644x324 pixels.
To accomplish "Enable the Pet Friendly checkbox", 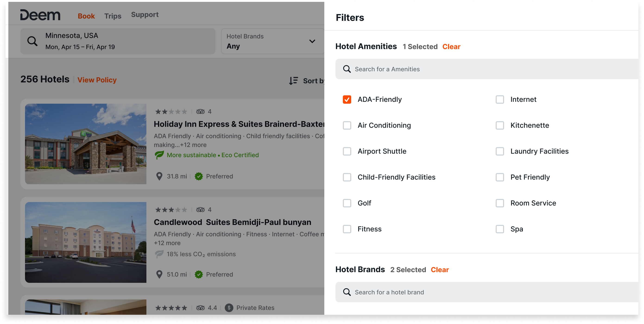I will point(500,177).
